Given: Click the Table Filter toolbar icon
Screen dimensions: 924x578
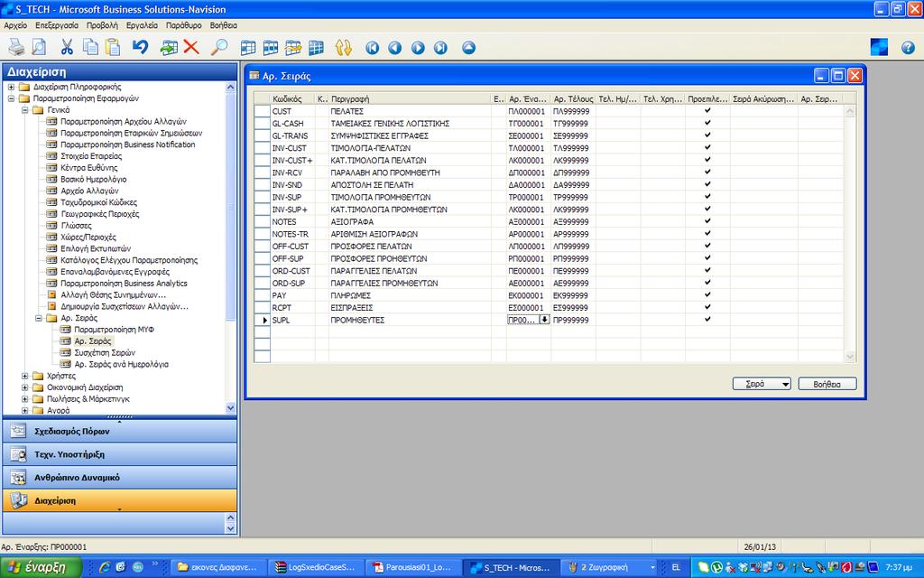Looking at the screenshot, I should 271,48.
